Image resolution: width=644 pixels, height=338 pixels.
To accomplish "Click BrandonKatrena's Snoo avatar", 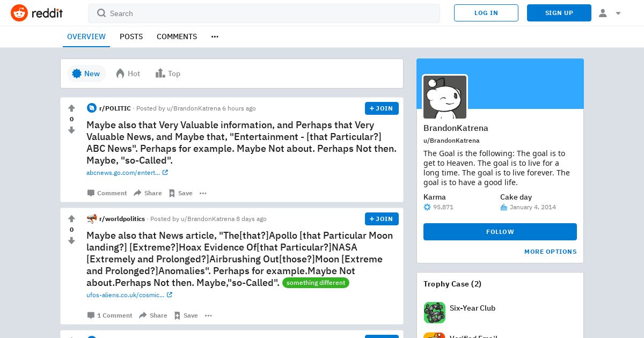I will pos(445,97).
